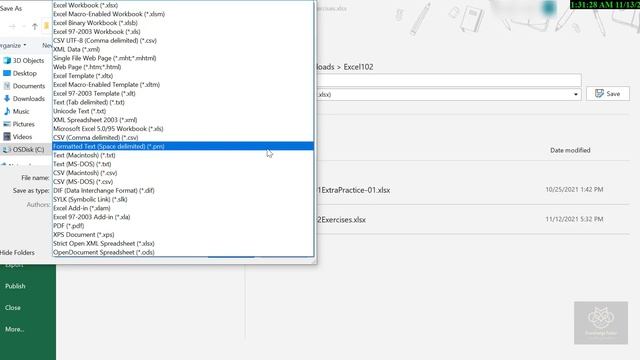Click the backstage file name field

pos(449,80)
